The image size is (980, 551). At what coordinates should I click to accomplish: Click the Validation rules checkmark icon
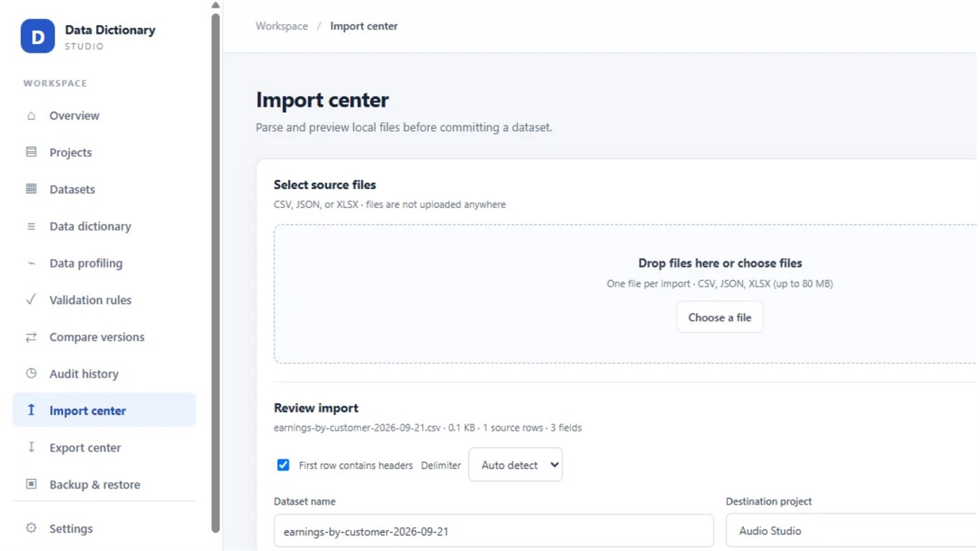coord(31,300)
